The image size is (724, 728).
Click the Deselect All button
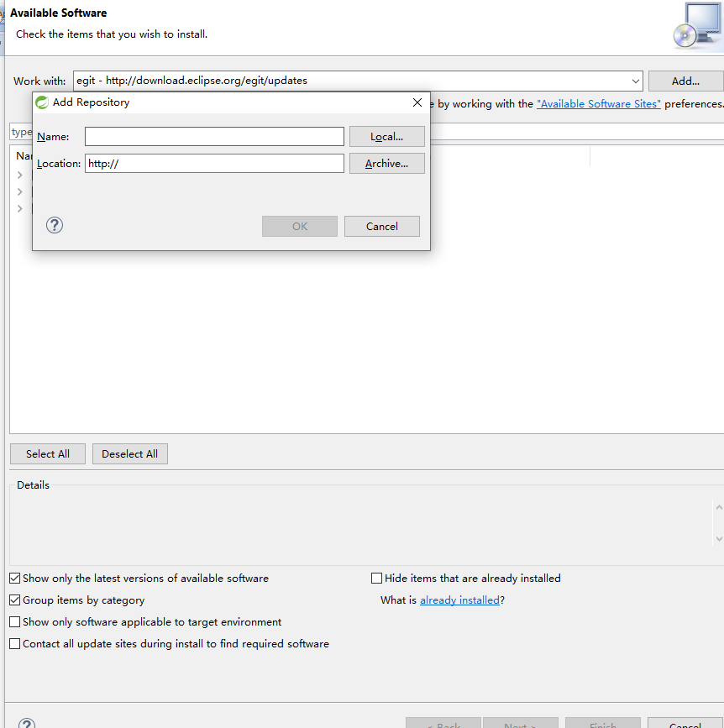[130, 454]
